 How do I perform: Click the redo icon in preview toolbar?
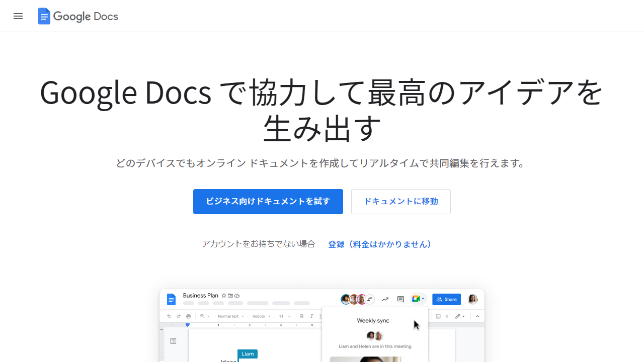179,316
